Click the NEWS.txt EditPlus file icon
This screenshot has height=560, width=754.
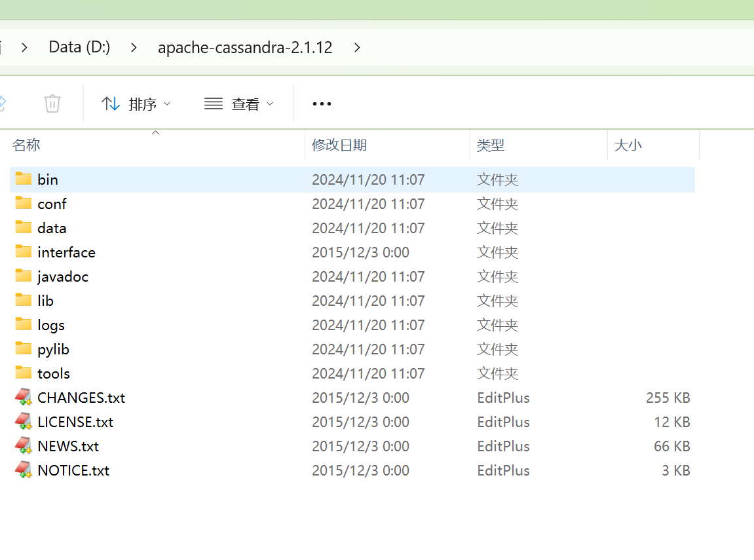pyautogui.click(x=23, y=445)
